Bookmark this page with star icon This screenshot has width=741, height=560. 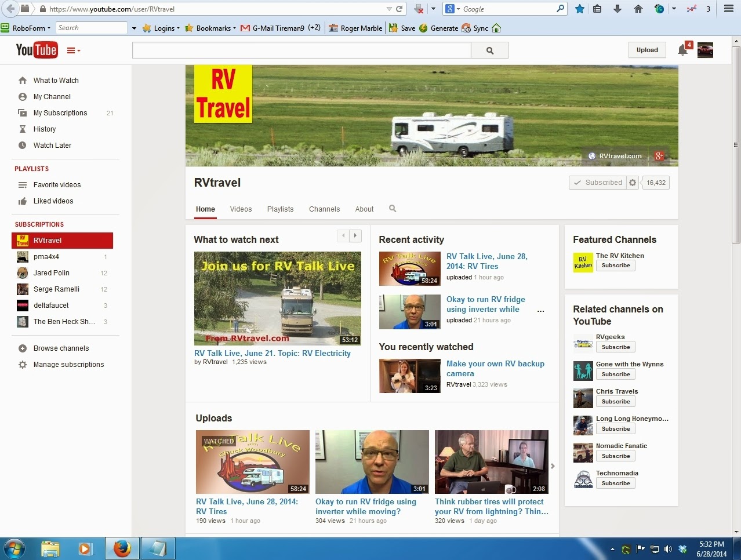[579, 9]
